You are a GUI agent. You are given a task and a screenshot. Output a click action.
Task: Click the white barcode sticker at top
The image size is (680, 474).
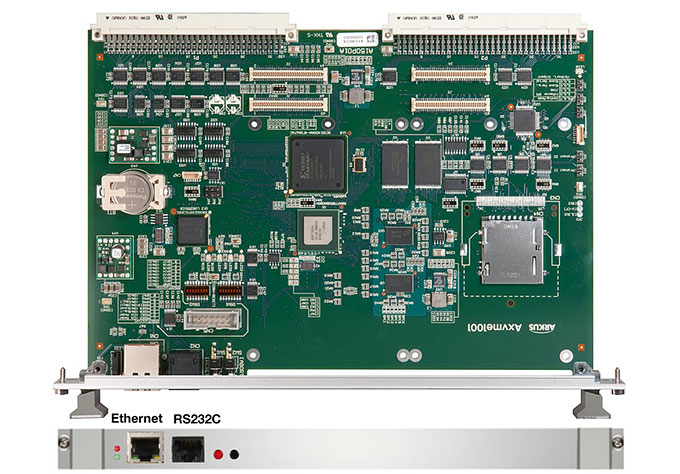pos(357,39)
